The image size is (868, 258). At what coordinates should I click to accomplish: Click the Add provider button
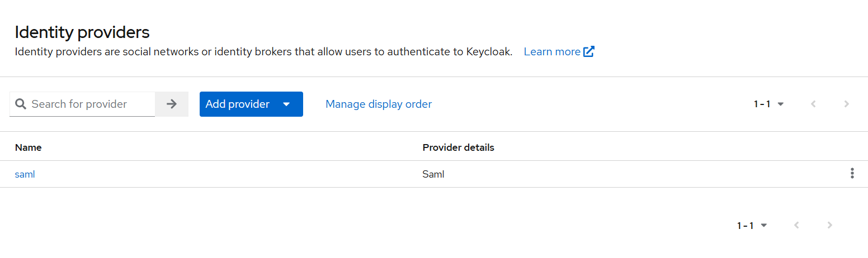(x=238, y=104)
